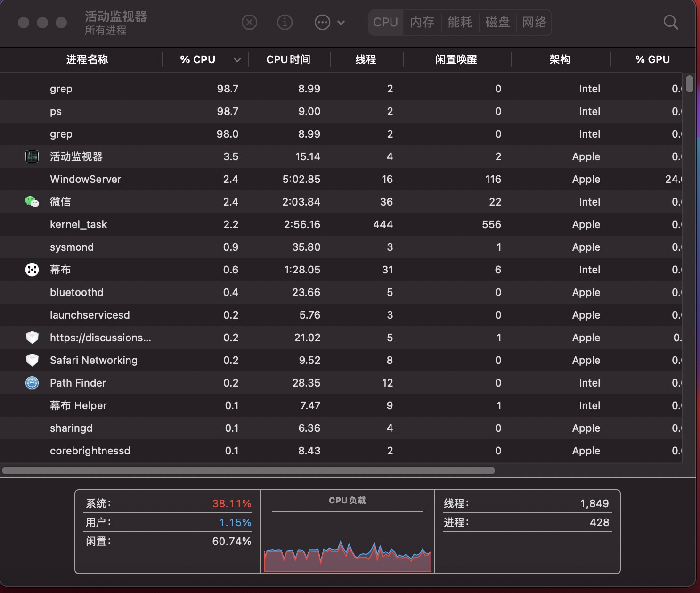This screenshot has height=593, width=700.
Task: Click the magnifying glass search icon
Action: pos(670,22)
